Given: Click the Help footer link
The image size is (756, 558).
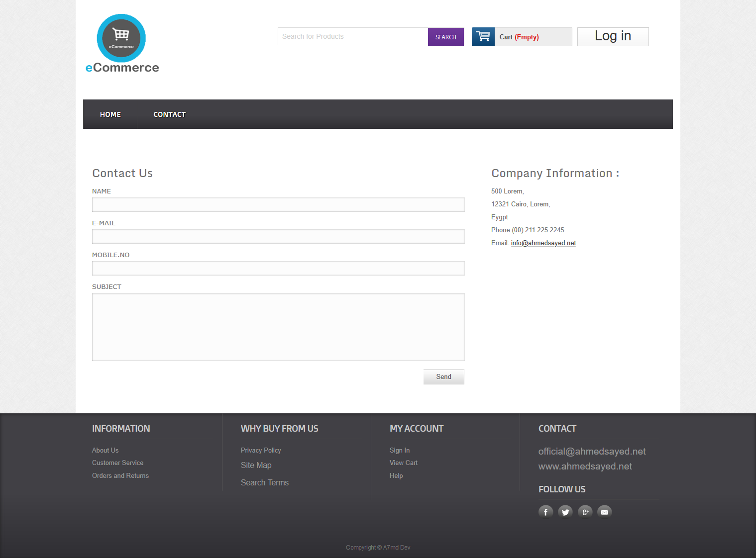Looking at the screenshot, I should (x=396, y=475).
